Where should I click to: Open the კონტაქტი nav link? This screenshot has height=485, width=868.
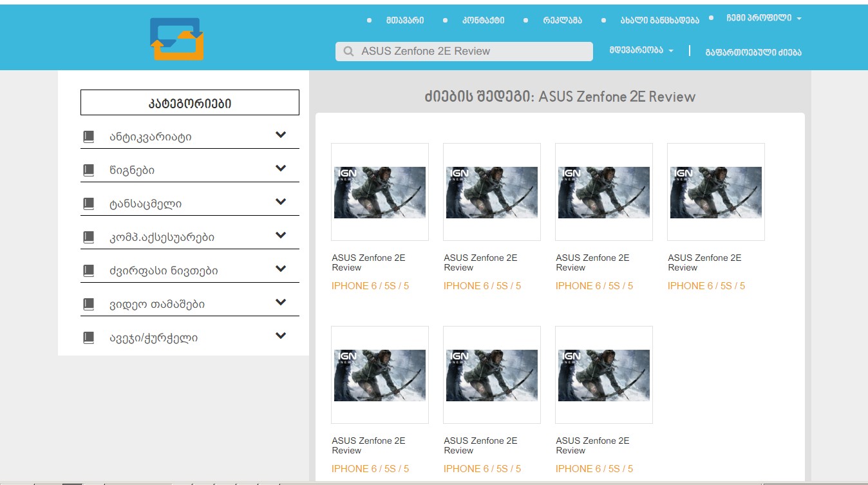tap(483, 20)
